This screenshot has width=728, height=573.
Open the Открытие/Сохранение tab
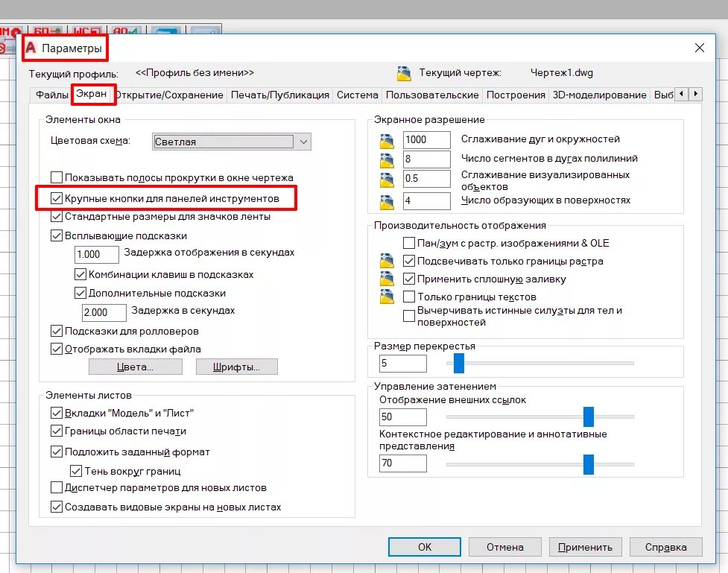(x=169, y=95)
